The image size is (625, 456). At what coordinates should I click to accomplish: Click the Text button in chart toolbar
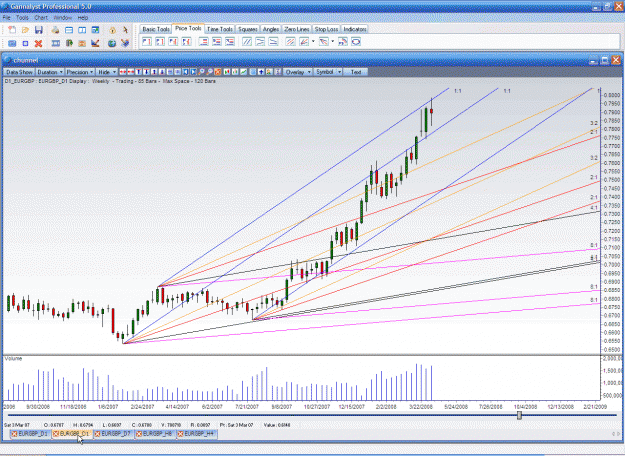coord(356,72)
